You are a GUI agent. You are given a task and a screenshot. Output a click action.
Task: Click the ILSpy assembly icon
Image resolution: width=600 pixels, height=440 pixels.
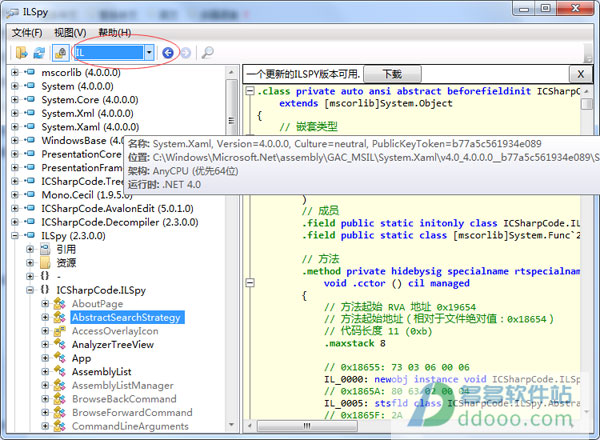click(x=29, y=235)
